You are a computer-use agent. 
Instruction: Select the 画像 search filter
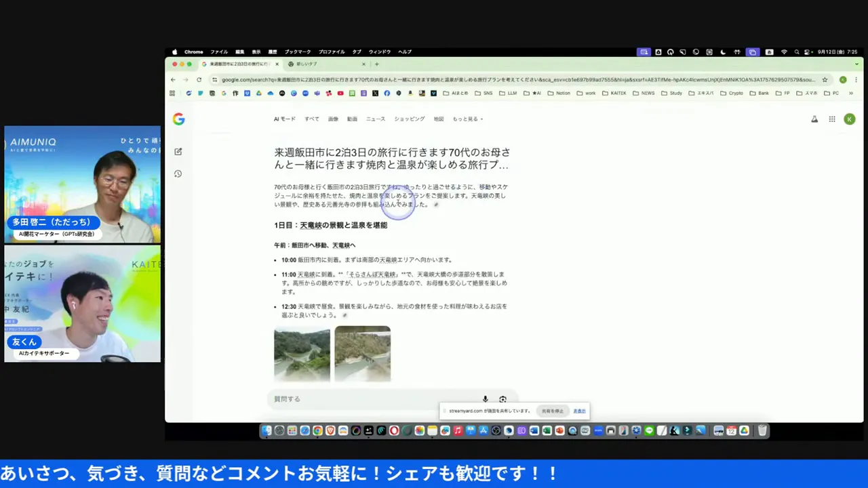[x=333, y=119]
